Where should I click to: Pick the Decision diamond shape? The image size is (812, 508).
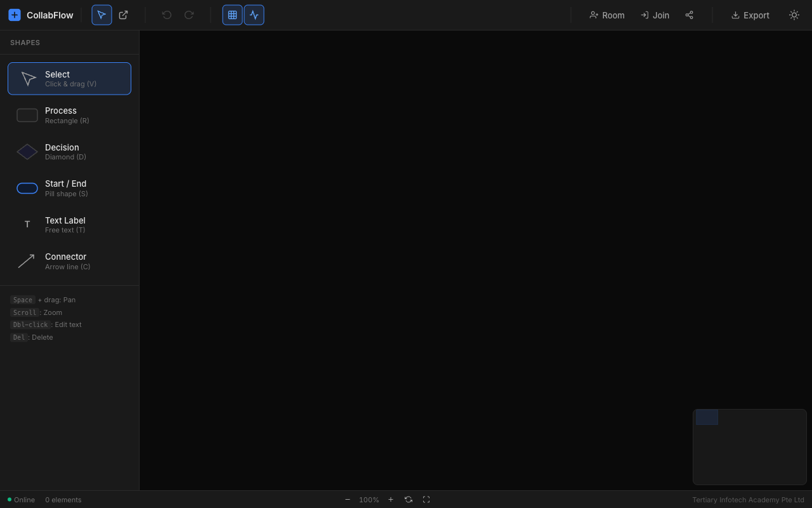[70, 152]
